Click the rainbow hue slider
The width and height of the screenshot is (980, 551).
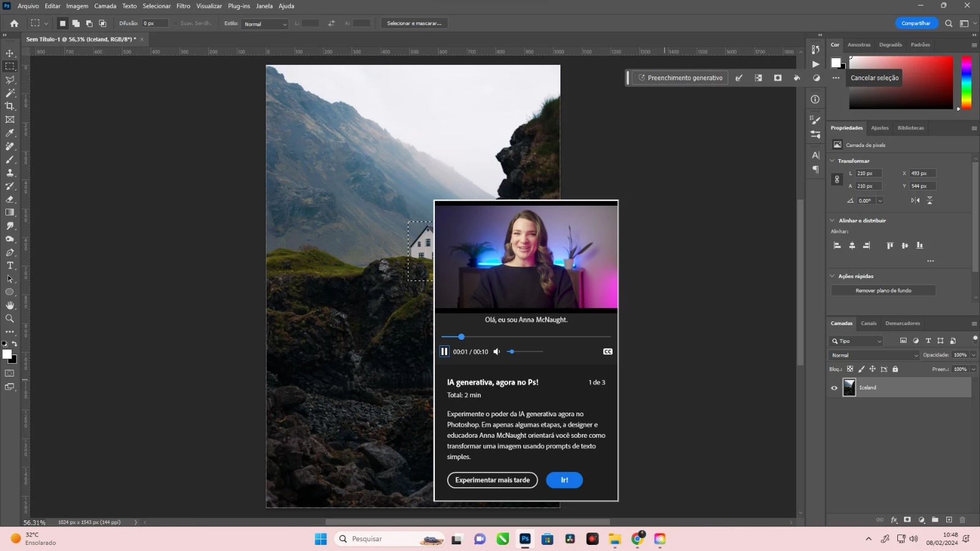click(x=966, y=83)
